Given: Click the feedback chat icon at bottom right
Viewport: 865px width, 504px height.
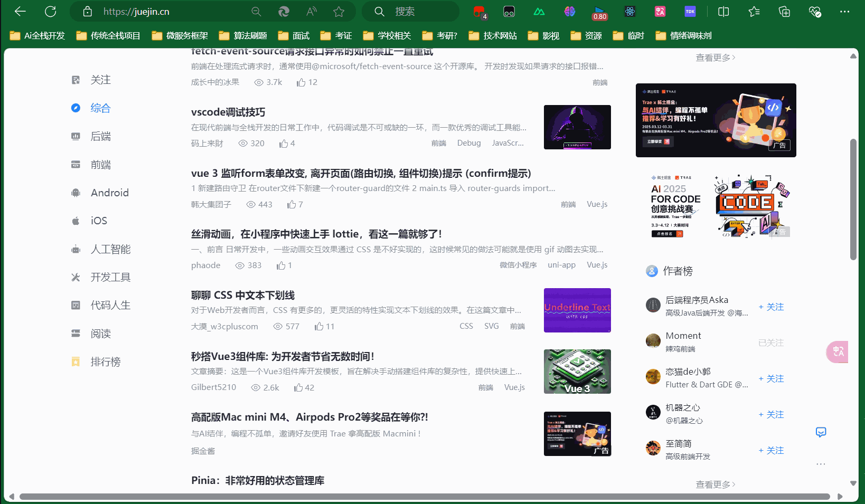Looking at the screenshot, I should 821,432.
